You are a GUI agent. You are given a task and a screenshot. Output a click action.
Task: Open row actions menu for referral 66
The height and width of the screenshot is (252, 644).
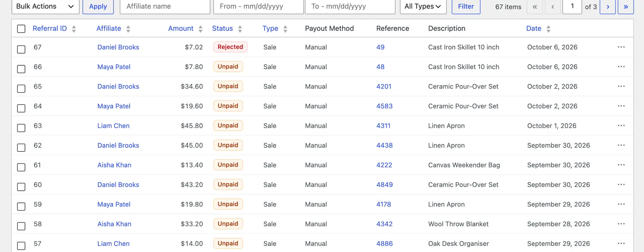click(x=621, y=67)
